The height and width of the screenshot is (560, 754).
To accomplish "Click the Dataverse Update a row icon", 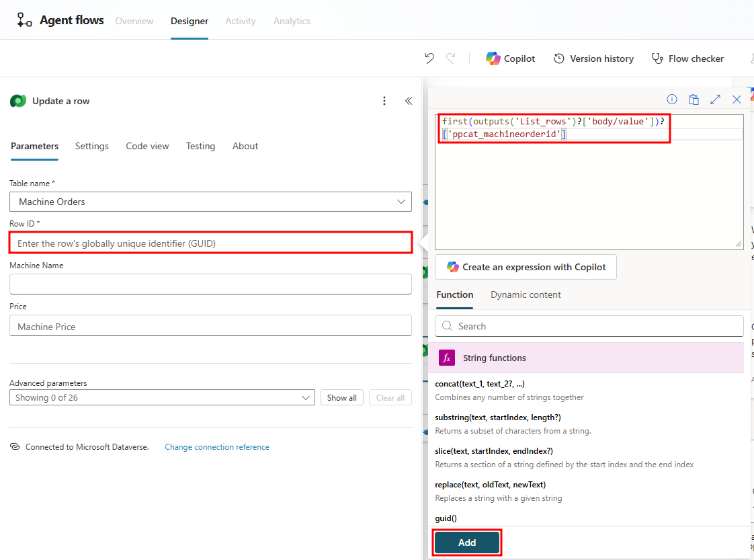I will [18, 101].
